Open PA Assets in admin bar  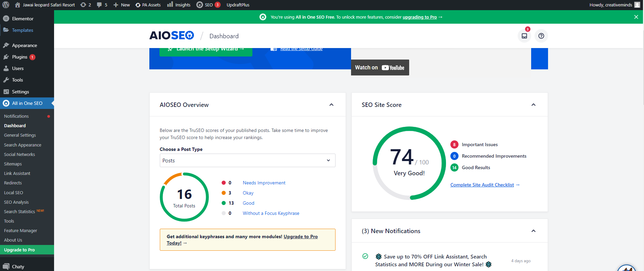(x=148, y=5)
